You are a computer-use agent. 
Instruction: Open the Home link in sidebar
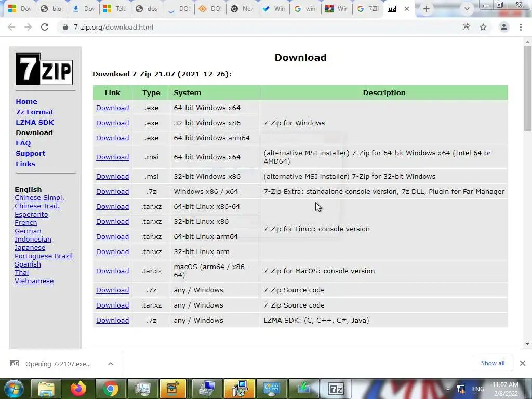26,101
